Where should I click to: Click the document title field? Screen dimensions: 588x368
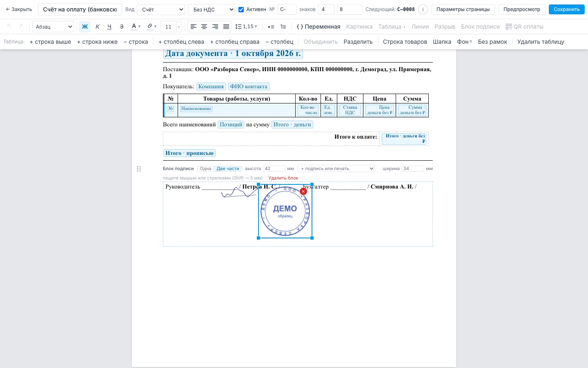click(x=80, y=9)
